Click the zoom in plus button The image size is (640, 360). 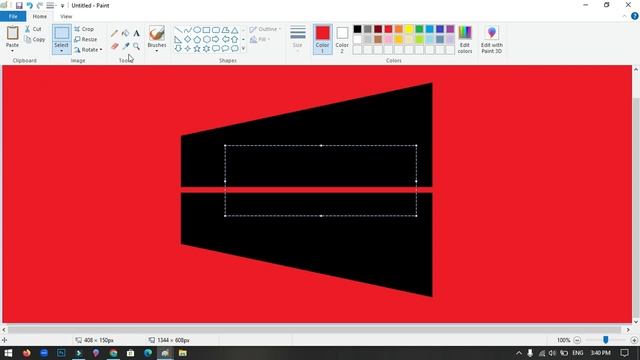pyautogui.click(x=634, y=340)
